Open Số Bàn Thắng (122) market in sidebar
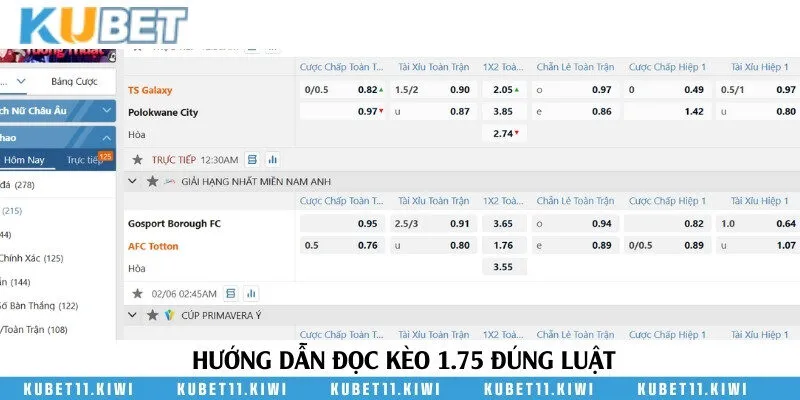This screenshot has height=400, width=800. 40,305
